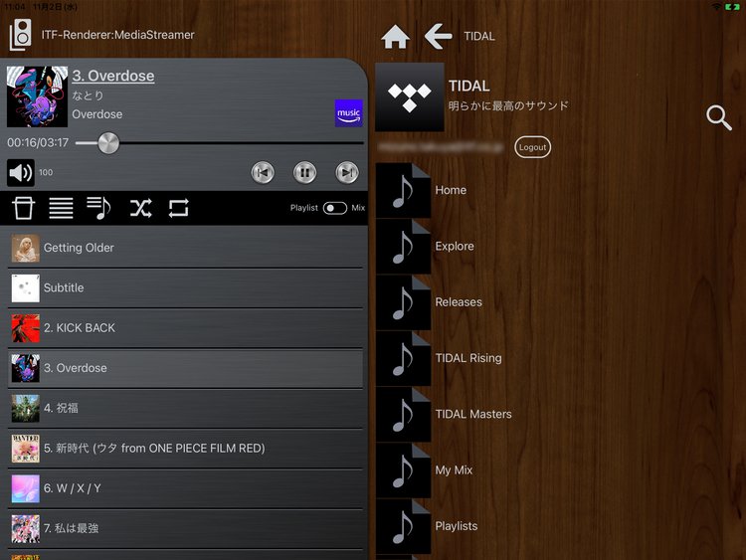Play Subtitle from the queue
The height and width of the screenshot is (560, 746).
(186, 287)
